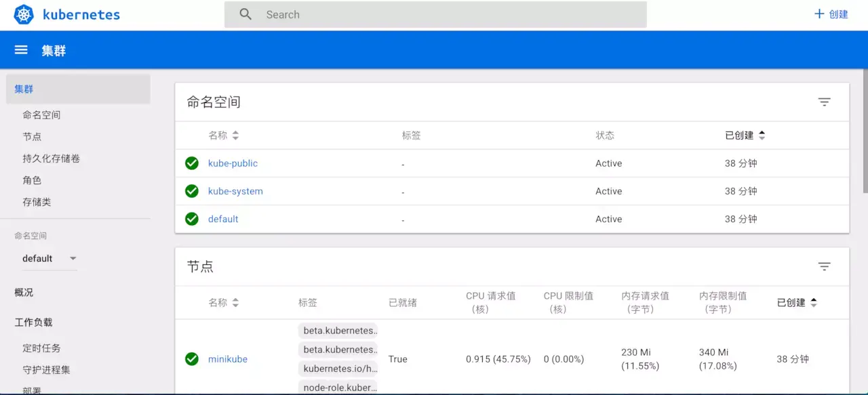
Task: Click True ready value for minikube
Action: (x=398, y=359)
